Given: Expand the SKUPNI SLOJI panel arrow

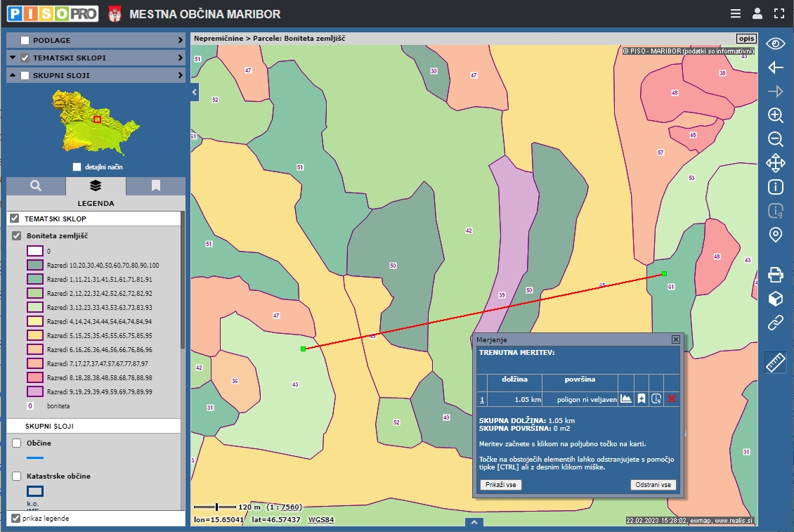Looking at the screenshot, I should [180, 75].
